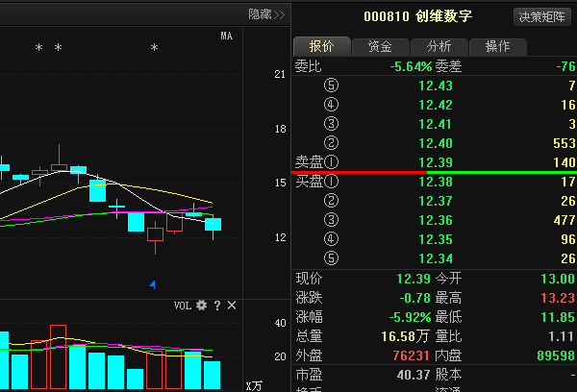Switch to the 操作 tab
Viewport: 577px width, 392px height.
(497, 47)
